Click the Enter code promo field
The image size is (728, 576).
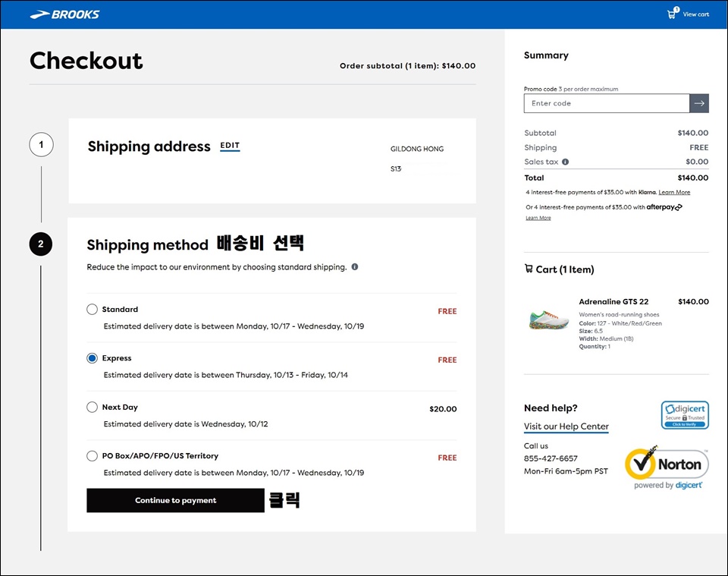tap(607, 103)
